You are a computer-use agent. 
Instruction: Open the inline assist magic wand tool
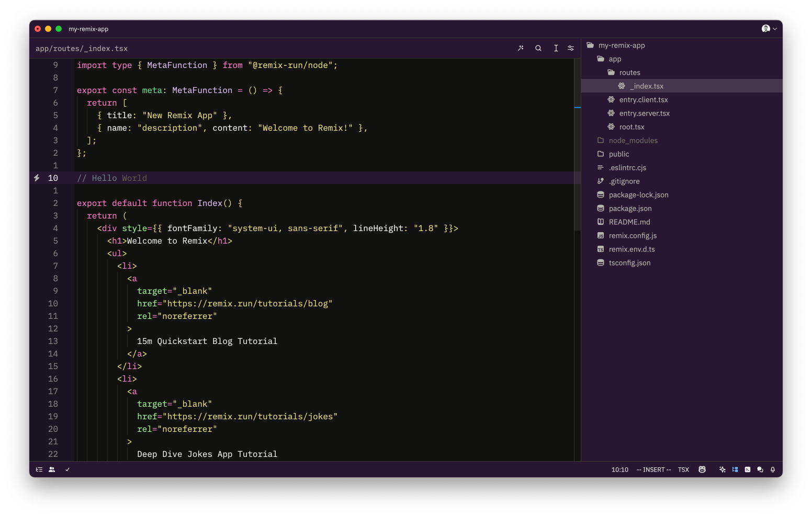tap(521, 48)
